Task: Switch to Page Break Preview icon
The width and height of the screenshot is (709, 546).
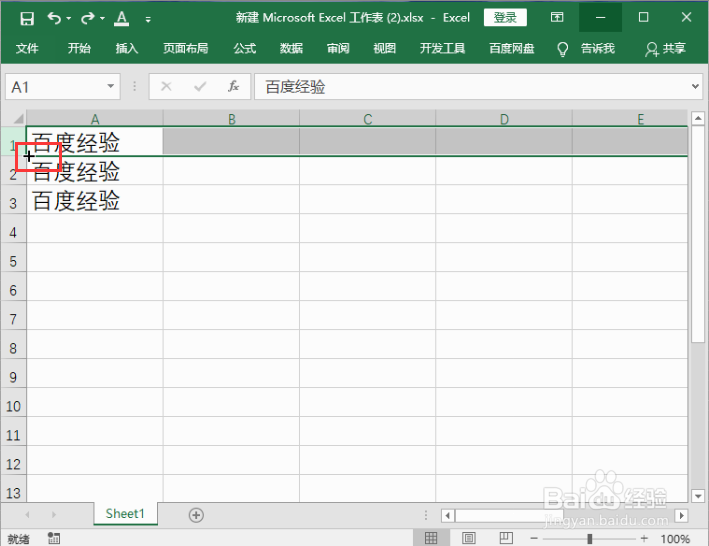Action: pyautogui.click(x=506, y=538)
